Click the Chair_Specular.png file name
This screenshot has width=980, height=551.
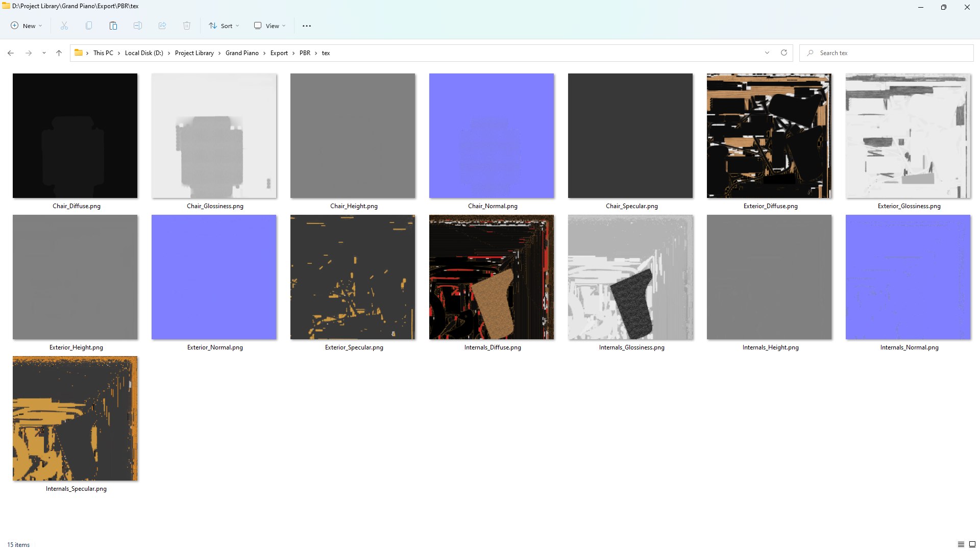[x=631, y=206]
